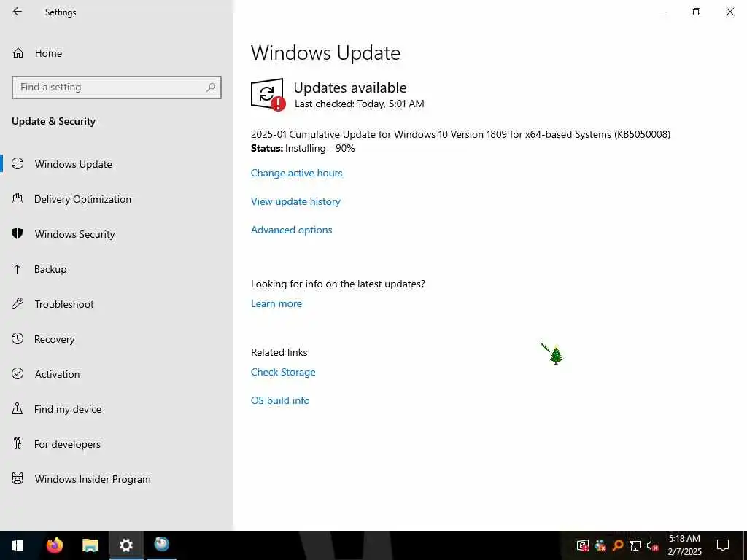Click the Updates available heading

tap(350, 87)
